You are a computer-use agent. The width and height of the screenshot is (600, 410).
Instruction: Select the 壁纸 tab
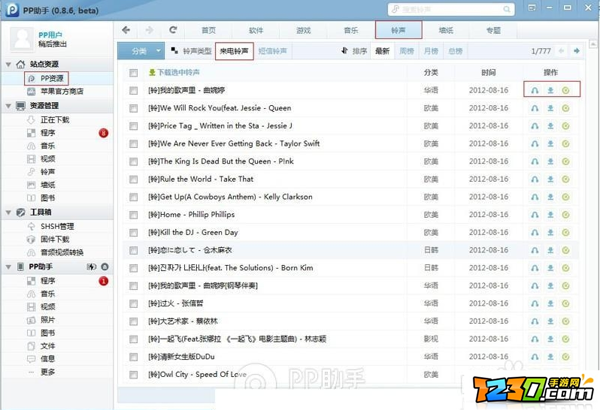[x=446, y=30]
